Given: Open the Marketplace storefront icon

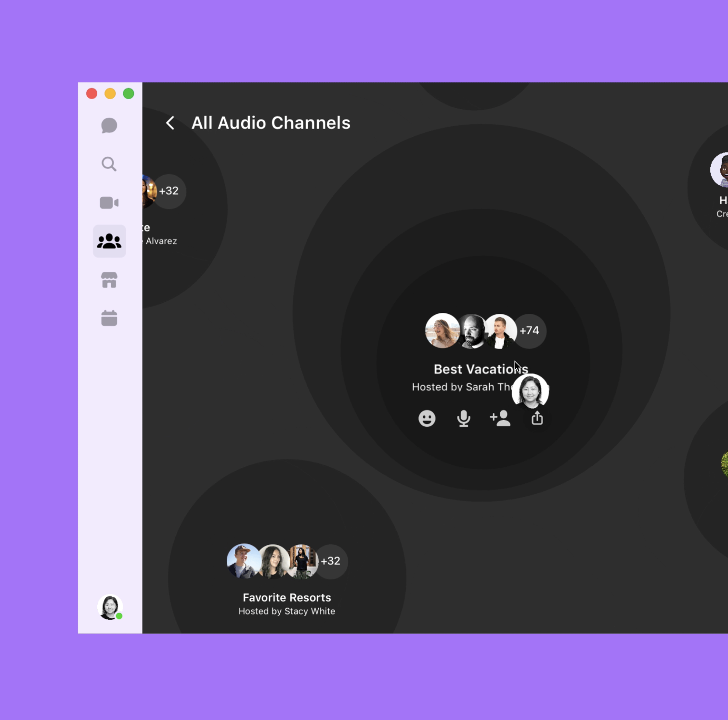Looking at the screenshot, I should click(109, 280).
